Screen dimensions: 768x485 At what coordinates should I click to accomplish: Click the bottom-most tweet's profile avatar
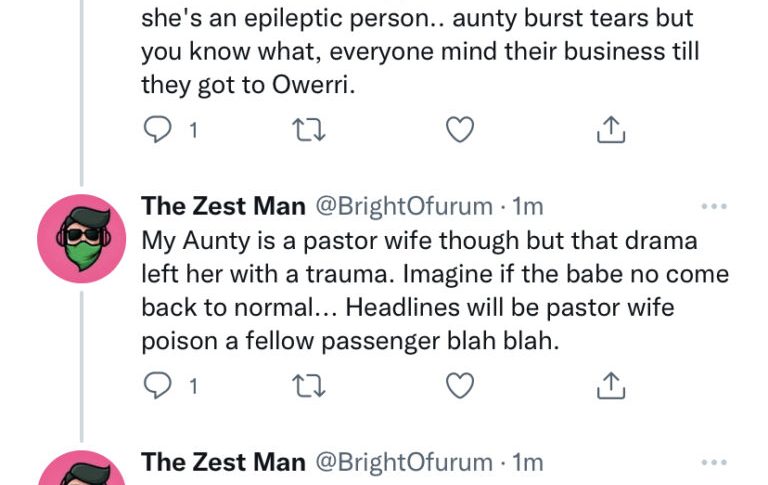[x=81, y=474]
